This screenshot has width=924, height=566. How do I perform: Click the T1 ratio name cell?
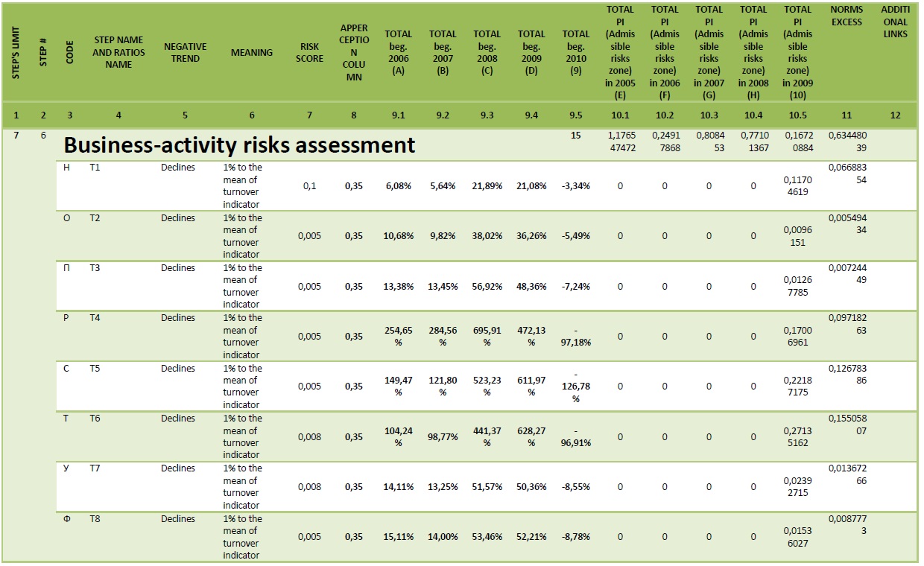coord(95,168)
